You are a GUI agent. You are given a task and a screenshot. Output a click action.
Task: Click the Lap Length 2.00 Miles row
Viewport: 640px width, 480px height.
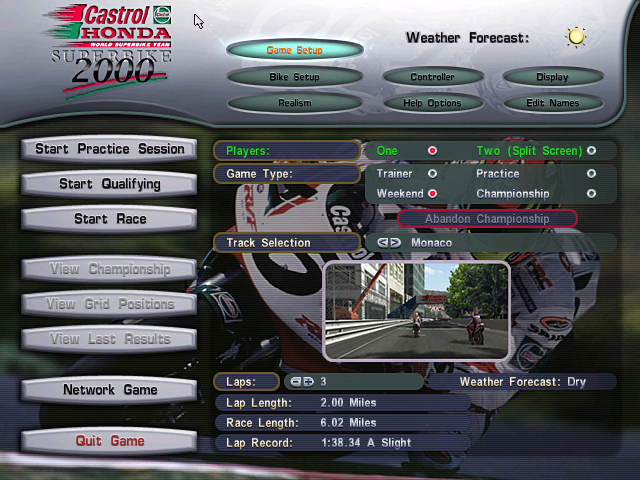[x=343, y=403]
